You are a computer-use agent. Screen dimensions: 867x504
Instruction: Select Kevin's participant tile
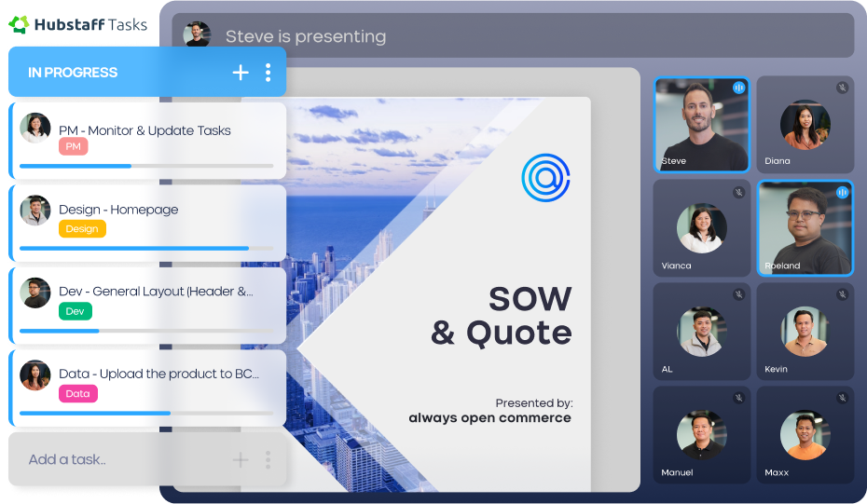(x=805, y=332)
